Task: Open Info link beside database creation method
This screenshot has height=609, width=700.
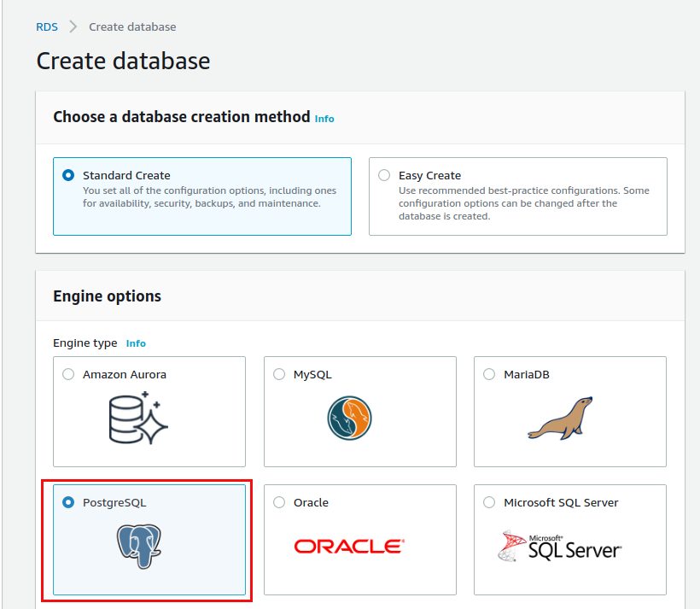Action: (324, 119)
